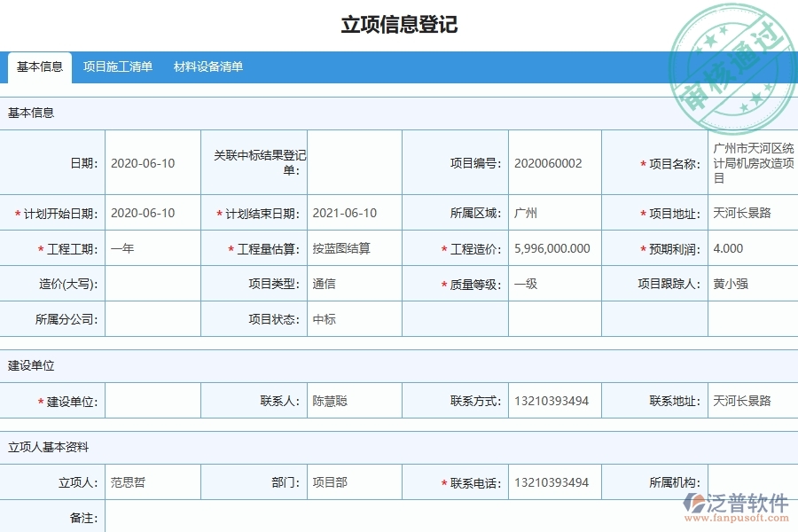Switch to the 项目施工清单 tab
This screenshot has height=532, width=798.
tap(117, 66)
